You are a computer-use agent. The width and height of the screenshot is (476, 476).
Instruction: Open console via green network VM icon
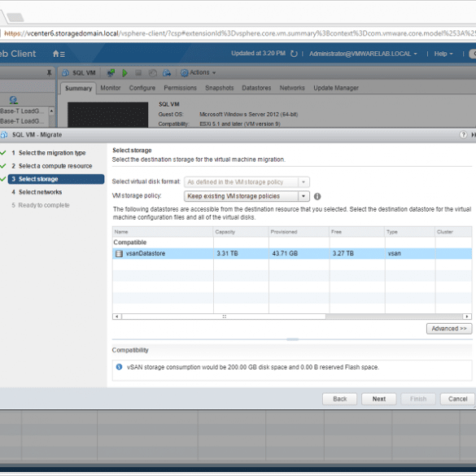111,73
